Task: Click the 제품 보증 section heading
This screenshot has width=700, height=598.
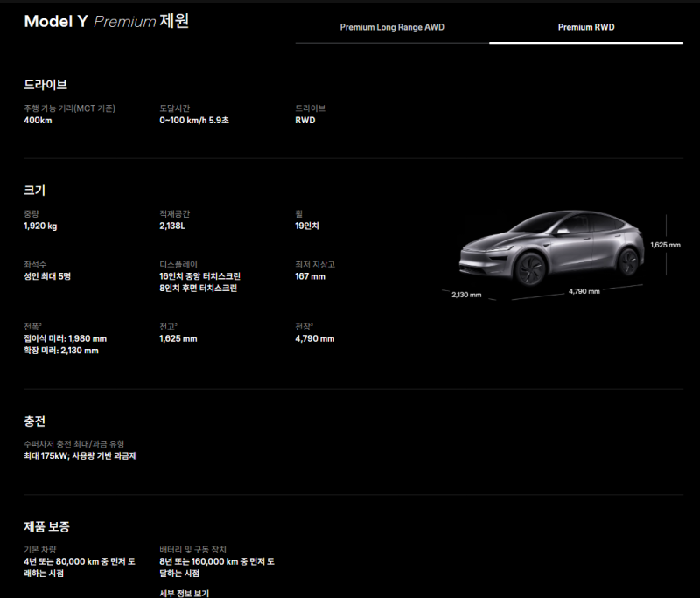Action: (47, 526)
